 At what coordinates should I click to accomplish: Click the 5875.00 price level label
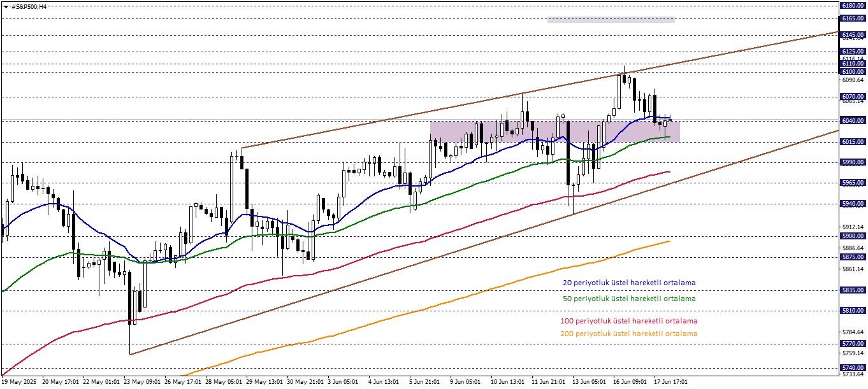click(x=853, y=257)
